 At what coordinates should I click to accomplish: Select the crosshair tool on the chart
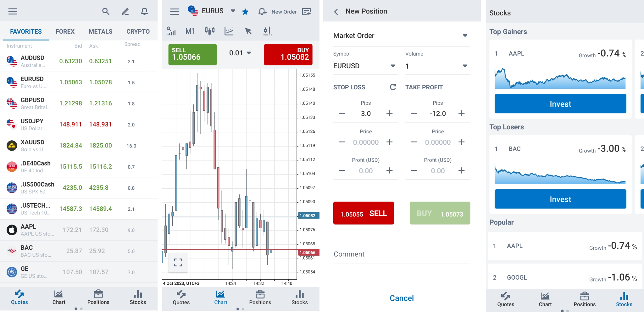(x=248, y=31)
